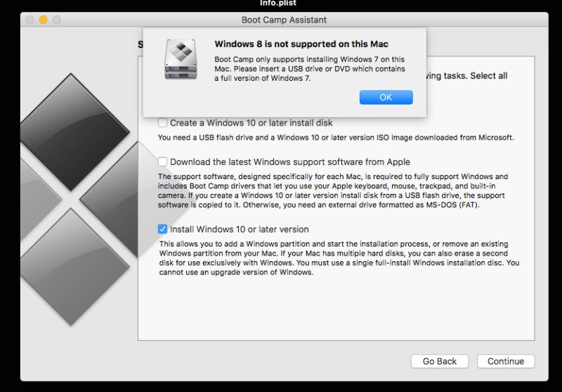Click "Windows 8 is not supported" heading
Viewport: 562px width, 392px height.
coord(301,44)
